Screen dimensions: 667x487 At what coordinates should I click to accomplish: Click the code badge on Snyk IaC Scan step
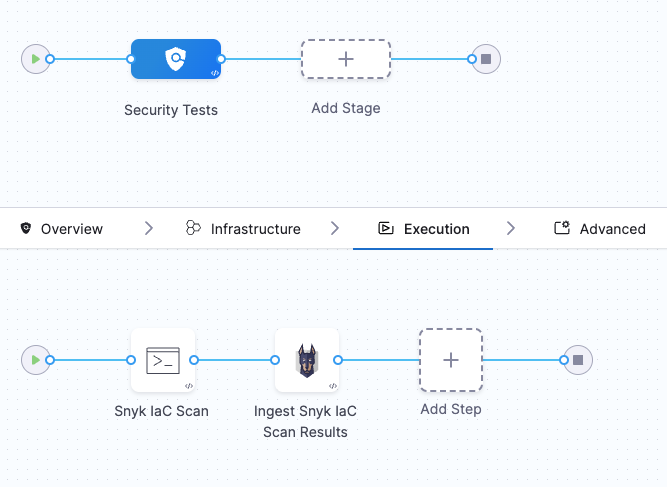point(189,385)
